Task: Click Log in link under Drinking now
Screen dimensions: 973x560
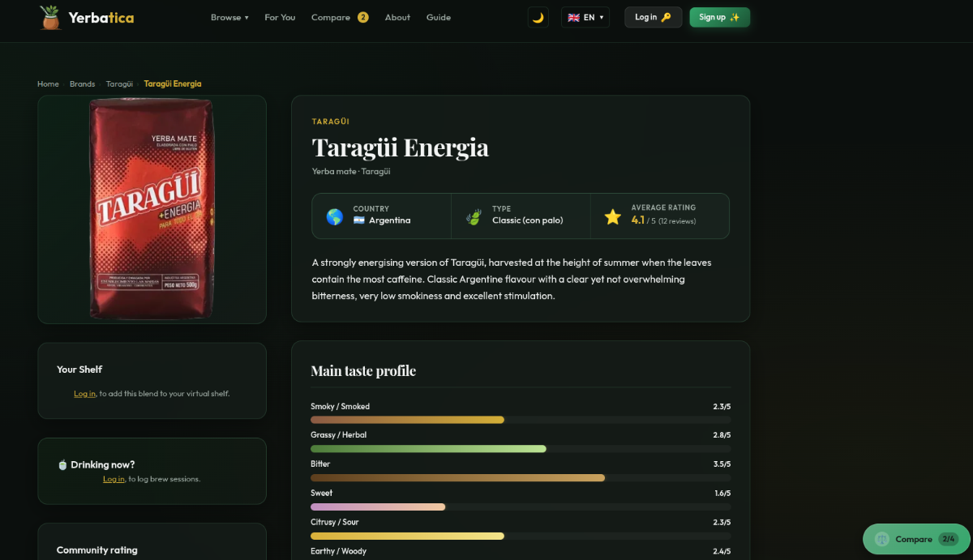Action: (x=114, y=479)
